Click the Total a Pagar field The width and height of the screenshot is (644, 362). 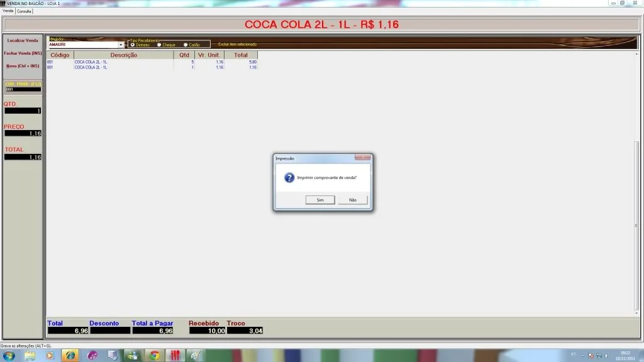(153, 331)
